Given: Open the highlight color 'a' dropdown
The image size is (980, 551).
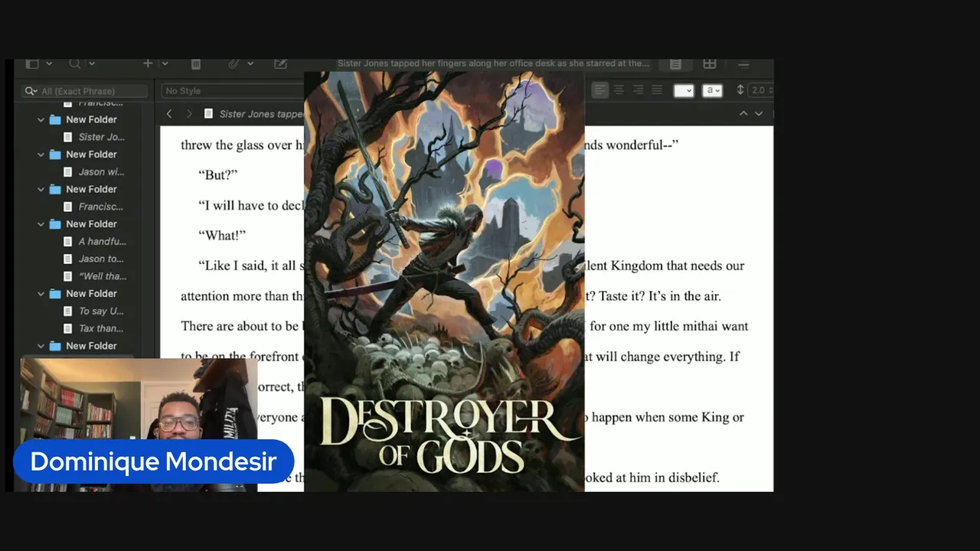Looking at the screenshot, I should click(713, 90).
